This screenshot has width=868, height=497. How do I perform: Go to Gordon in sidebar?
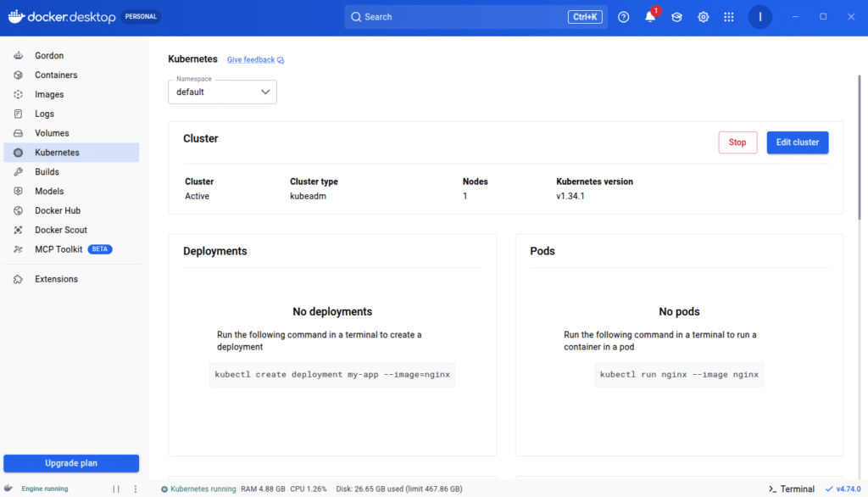71,55
